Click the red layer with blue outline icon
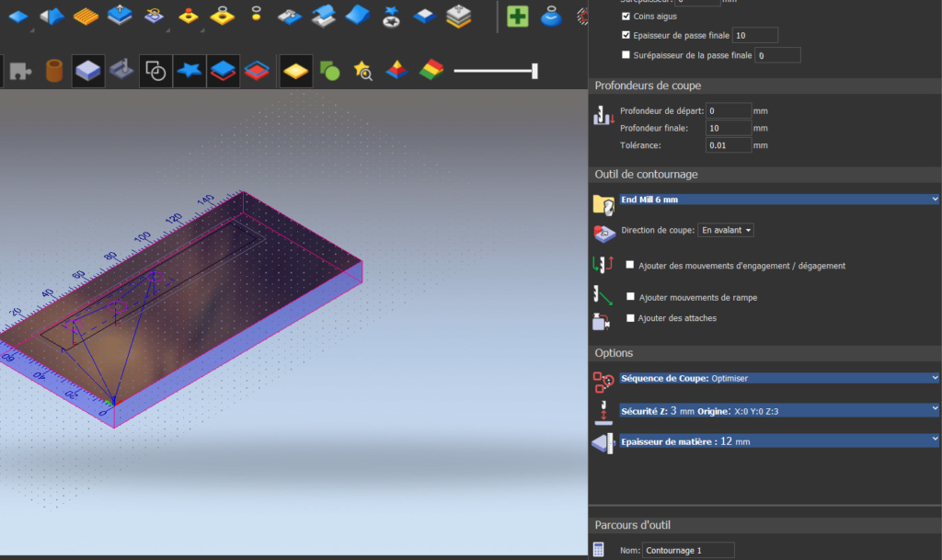This screenshot has width=942, height=560. 258,71
